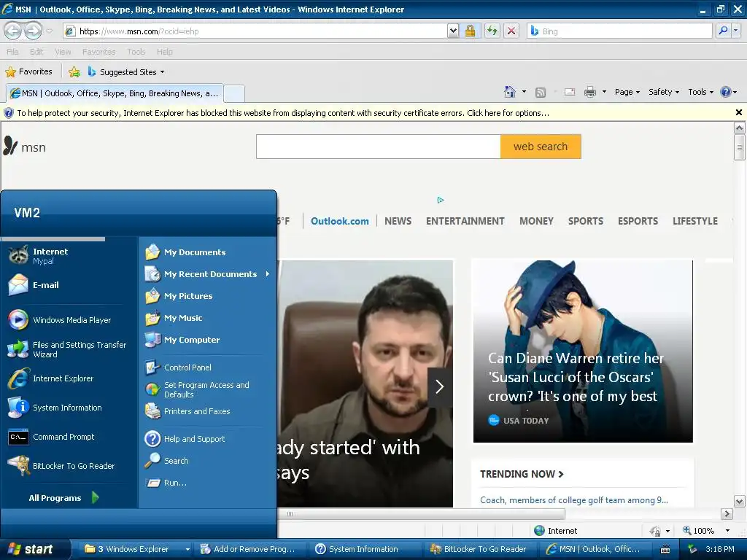This screenshot has height=560, width=747.
Task: Expand My Recent Documents submenu
Action: pyautogui.click(x=207, y=274)
